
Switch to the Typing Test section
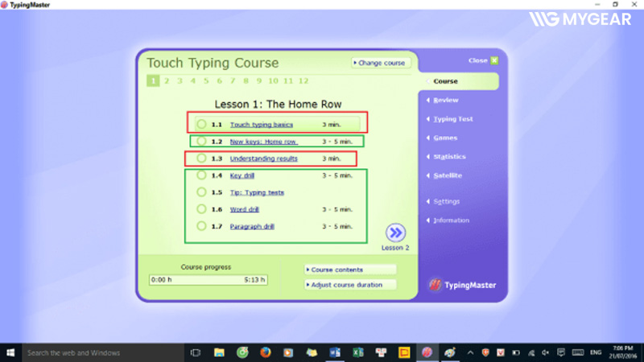click(452, 119)
